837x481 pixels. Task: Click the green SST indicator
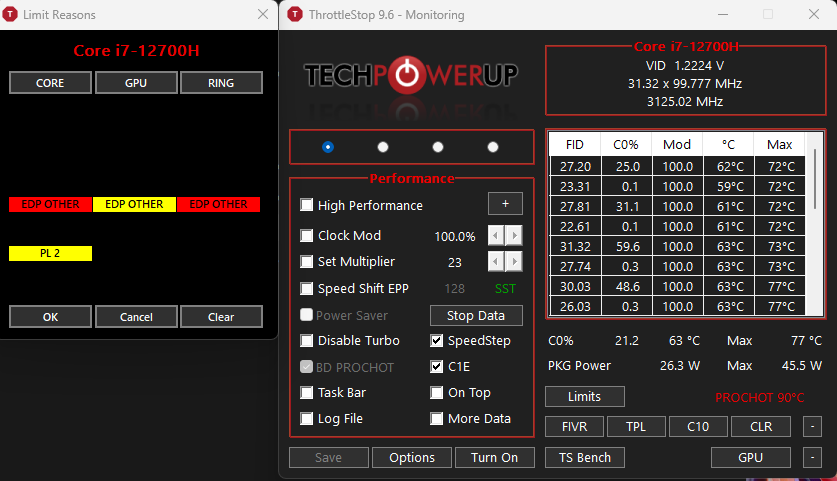[x=505, y=289]
